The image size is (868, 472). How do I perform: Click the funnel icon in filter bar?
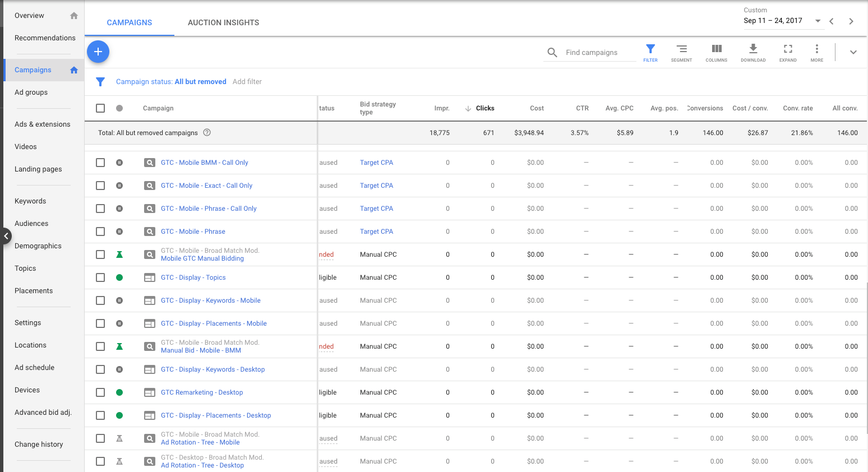100,82
